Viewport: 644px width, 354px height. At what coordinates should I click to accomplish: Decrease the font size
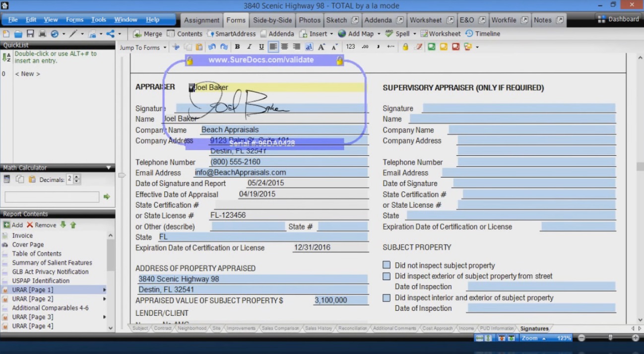click(x=334, y=47)
